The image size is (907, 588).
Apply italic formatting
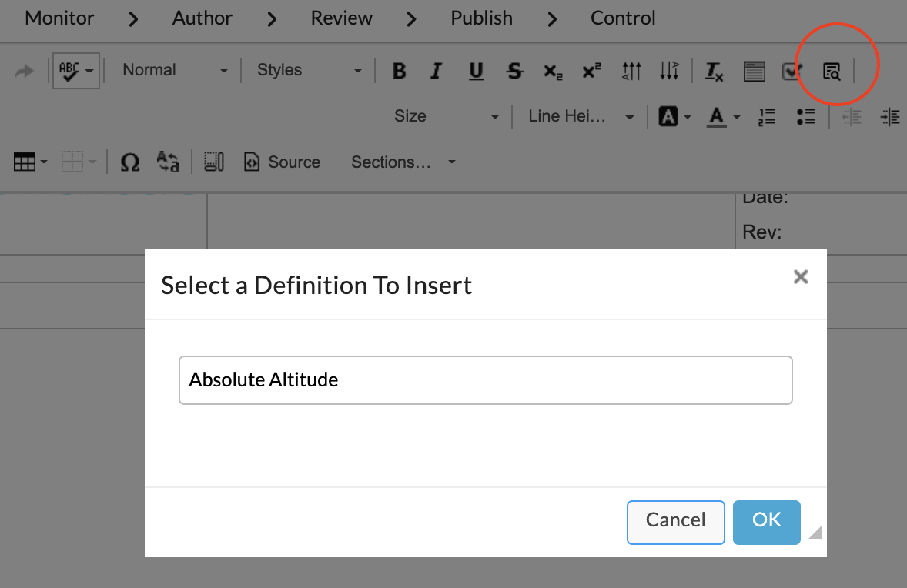pyautogui.click(x=437, y=72)
